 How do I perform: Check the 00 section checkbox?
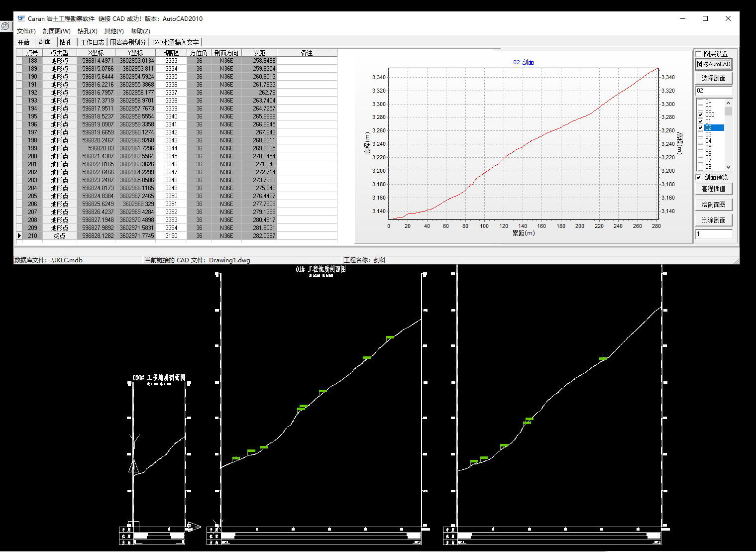pos(700,109)
